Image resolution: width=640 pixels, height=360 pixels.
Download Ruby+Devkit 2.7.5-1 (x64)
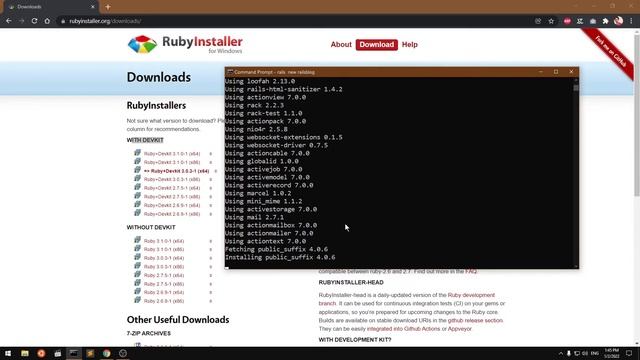tap(172, 188)
